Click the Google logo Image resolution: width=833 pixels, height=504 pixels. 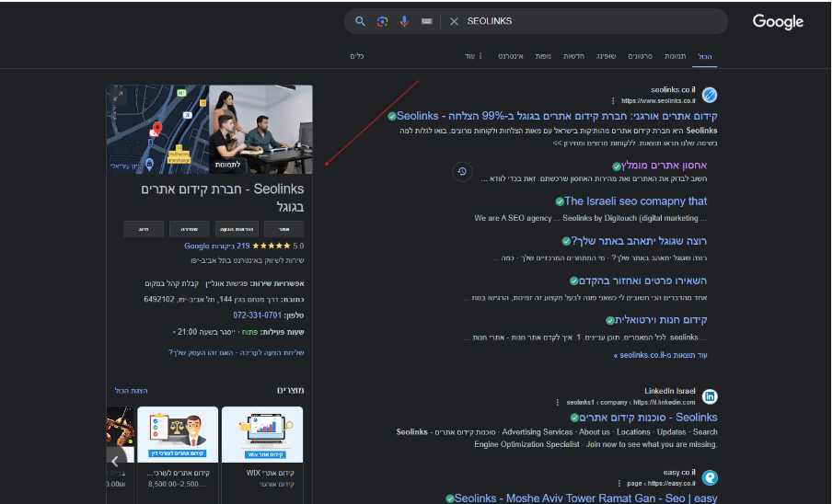(x=778, y=22)
